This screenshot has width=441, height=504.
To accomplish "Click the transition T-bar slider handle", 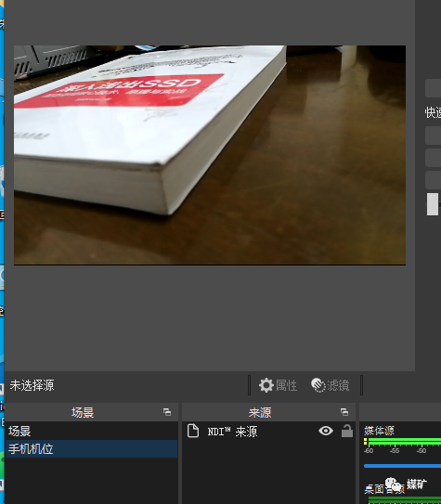I will click(x=433, y=204).
